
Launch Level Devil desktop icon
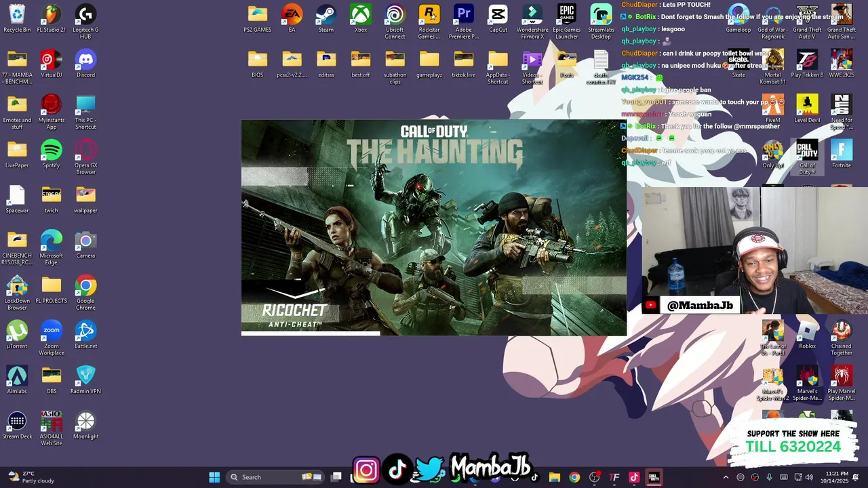[807, 108]
